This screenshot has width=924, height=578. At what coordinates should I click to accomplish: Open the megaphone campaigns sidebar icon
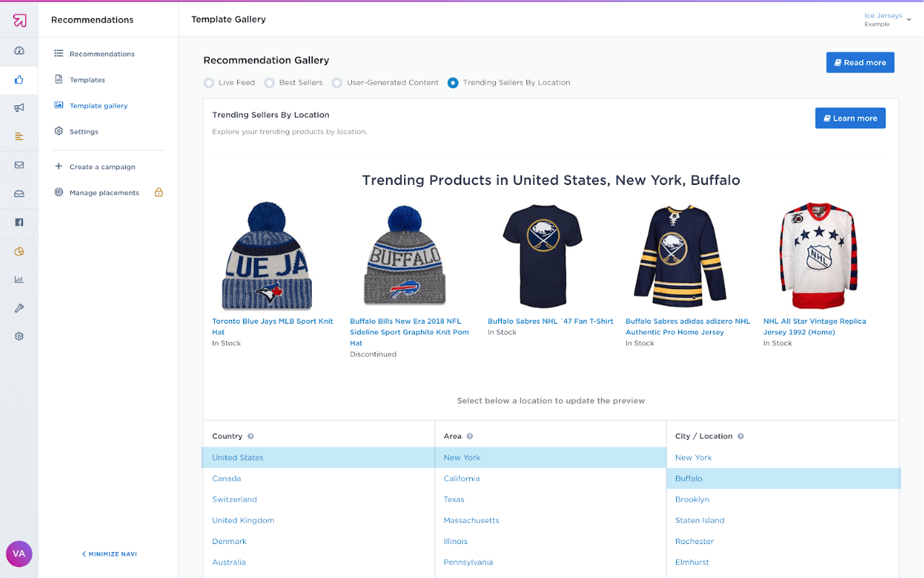click(20, 108)
